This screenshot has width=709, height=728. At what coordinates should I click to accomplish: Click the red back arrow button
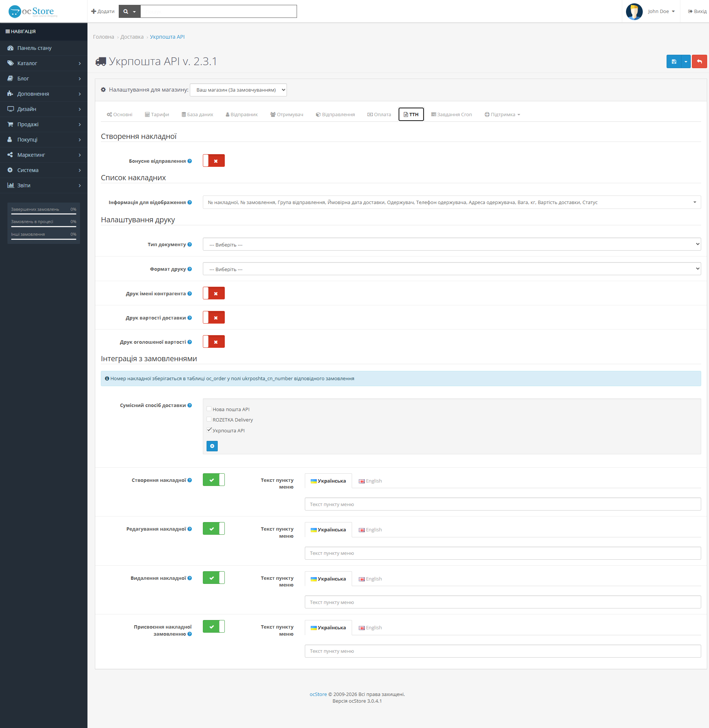(699, 61)
